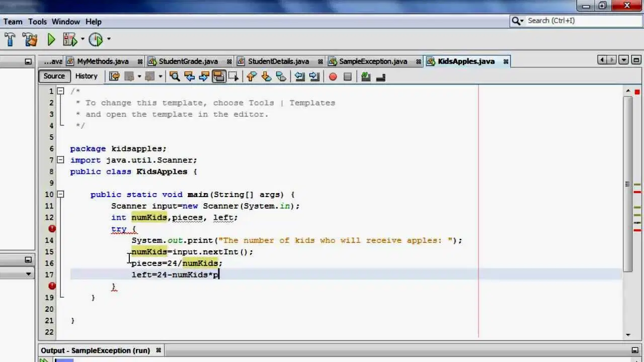This screenshot has width=644, height=362.
Task: Toggle Rectangular Selection mode
Action: (233, 76)
